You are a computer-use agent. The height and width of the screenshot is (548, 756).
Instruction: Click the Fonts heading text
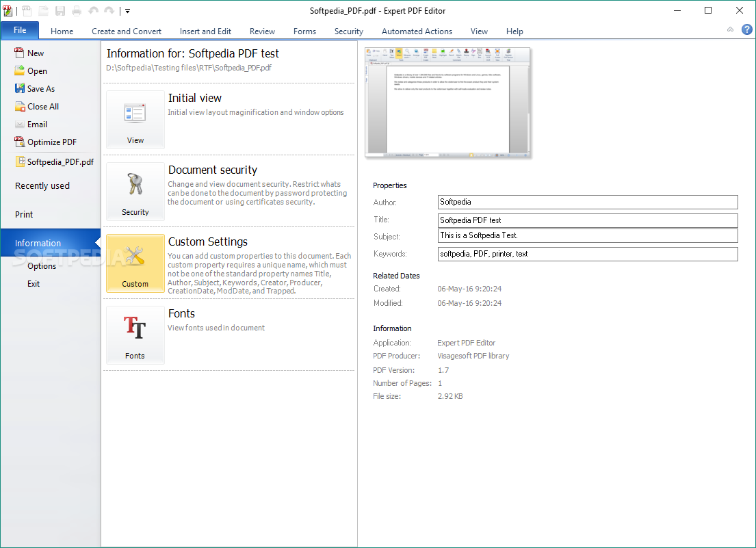[181, 313]
